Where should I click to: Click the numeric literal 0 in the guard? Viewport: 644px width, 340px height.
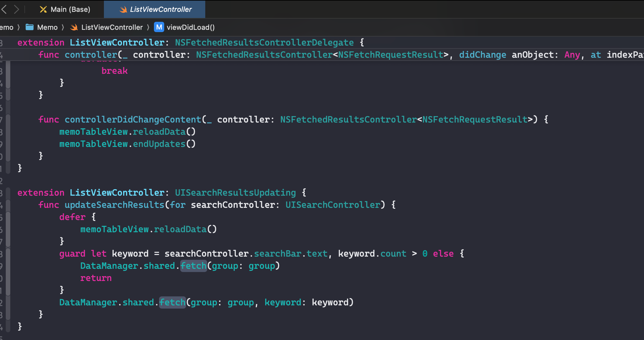coord(425,253)
